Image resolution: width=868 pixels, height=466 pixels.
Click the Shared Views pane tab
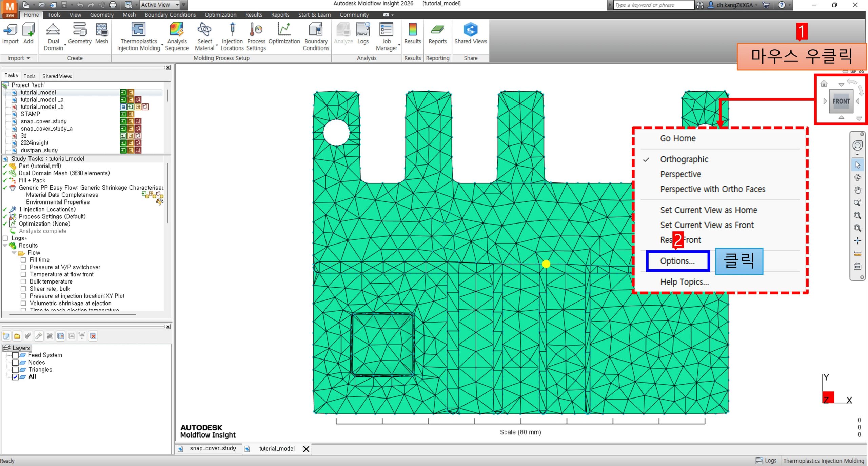[57, 76]
